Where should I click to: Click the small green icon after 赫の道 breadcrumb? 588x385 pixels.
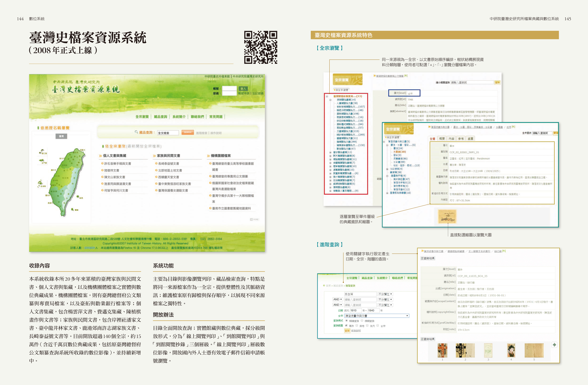[x=504, y=251]
